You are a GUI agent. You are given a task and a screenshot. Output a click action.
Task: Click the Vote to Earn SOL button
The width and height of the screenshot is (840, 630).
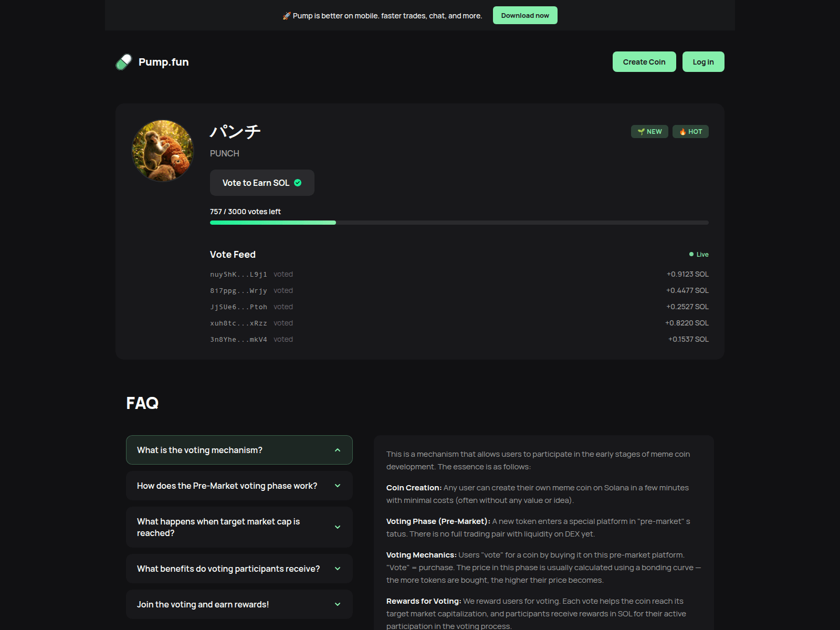click(x=262, y=183)
